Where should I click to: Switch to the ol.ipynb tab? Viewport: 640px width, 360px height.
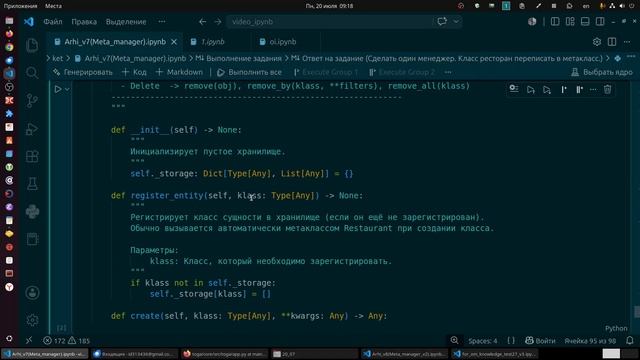tap(282, 42)
